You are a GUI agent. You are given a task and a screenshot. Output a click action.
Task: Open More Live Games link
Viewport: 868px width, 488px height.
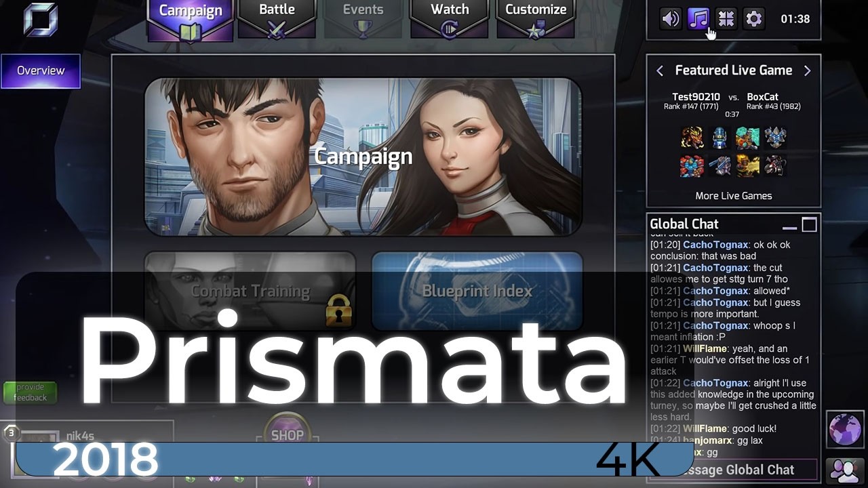(734, 196)
